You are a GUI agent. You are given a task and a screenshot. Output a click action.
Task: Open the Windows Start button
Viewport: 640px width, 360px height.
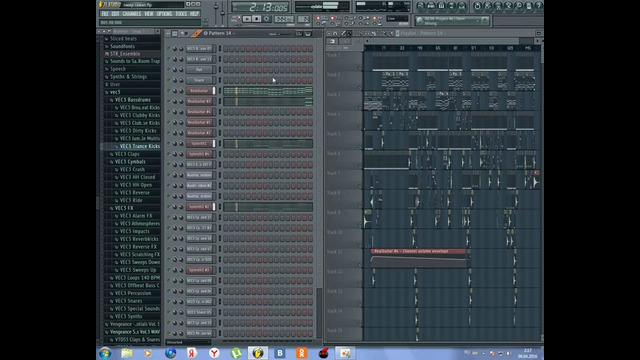coord(105,353)
